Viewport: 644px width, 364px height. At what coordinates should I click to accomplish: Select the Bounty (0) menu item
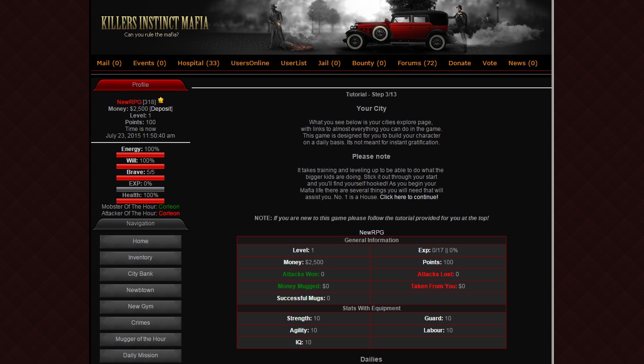click(x=369, y=63)
